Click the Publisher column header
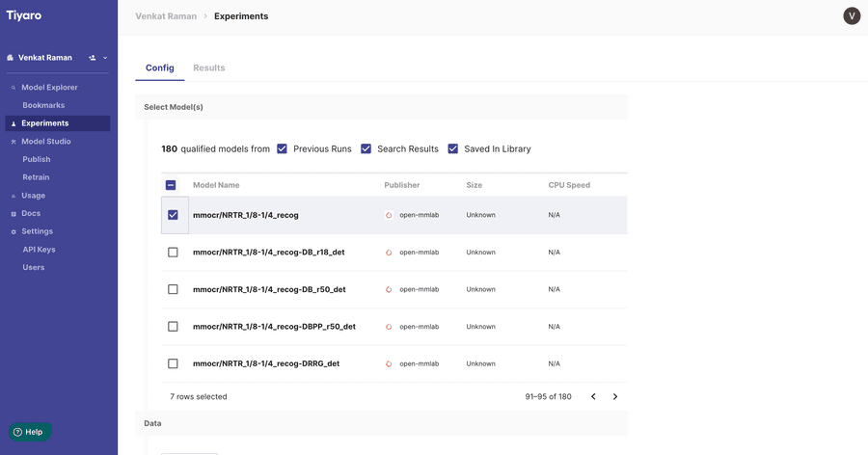This screenshot has height=455, width=868. [x=402, y=185]
